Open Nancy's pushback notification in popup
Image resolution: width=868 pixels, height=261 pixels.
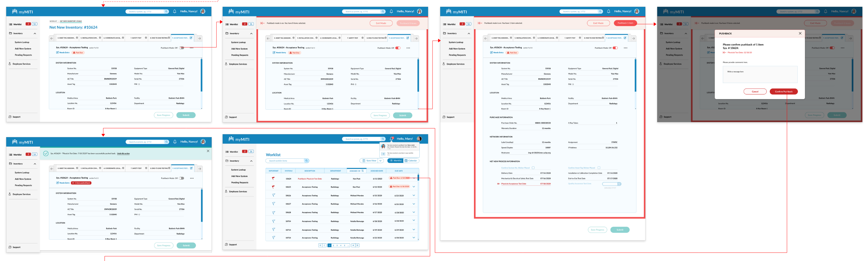(400, 147)
